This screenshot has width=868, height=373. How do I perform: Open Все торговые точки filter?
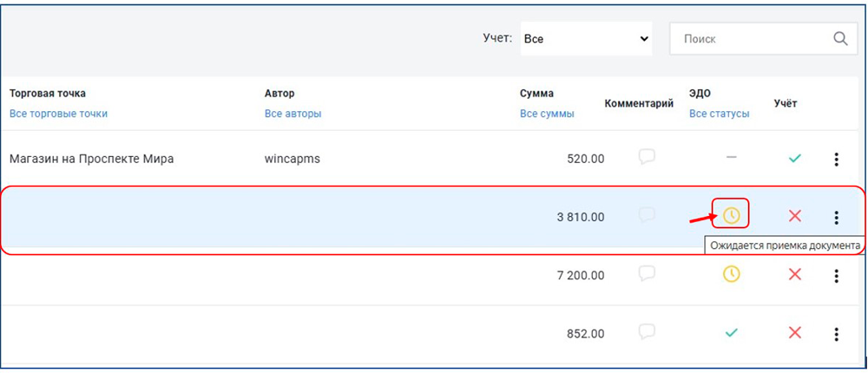pyautogui.click(x=58, y=114)
